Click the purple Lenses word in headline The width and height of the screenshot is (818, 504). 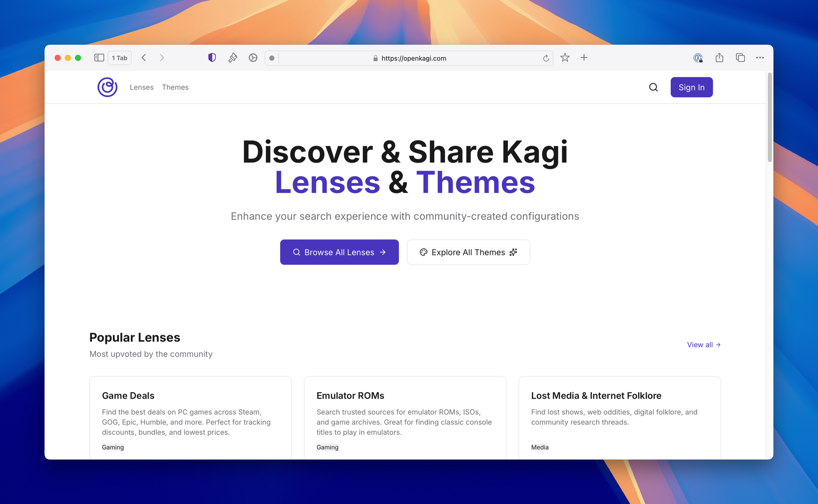pyautogui.click(x=328, y=182)
